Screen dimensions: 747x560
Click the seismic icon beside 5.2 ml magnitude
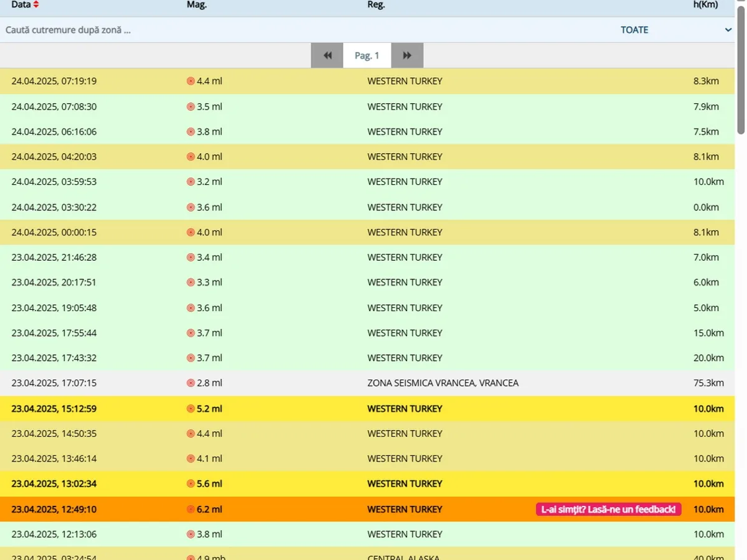[190, 409]
